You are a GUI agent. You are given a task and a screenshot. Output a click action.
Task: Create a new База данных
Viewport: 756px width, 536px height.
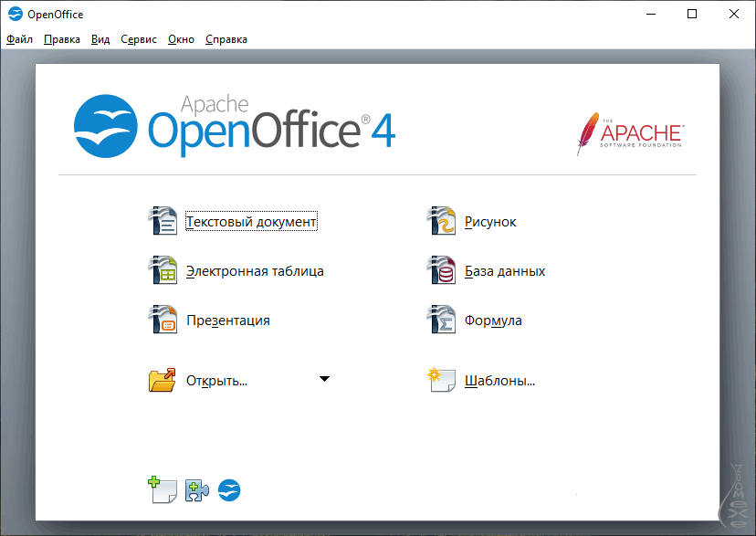click(x=505, y=271)
